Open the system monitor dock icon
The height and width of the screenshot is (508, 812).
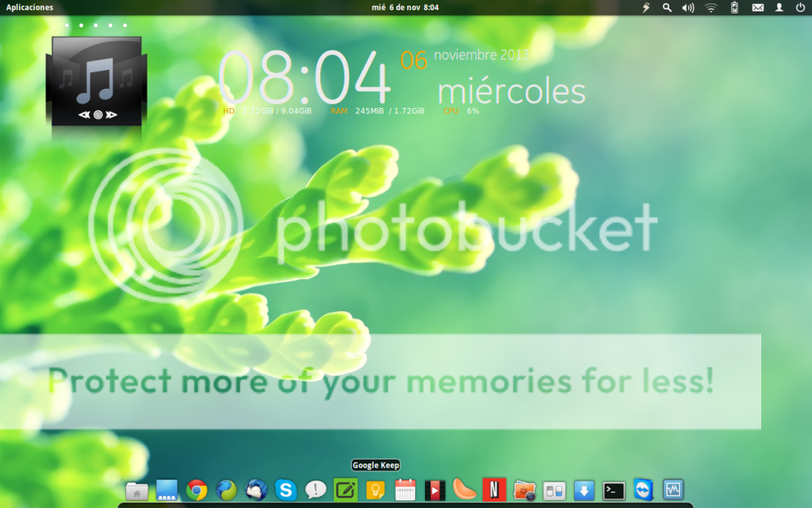(673, 490)
